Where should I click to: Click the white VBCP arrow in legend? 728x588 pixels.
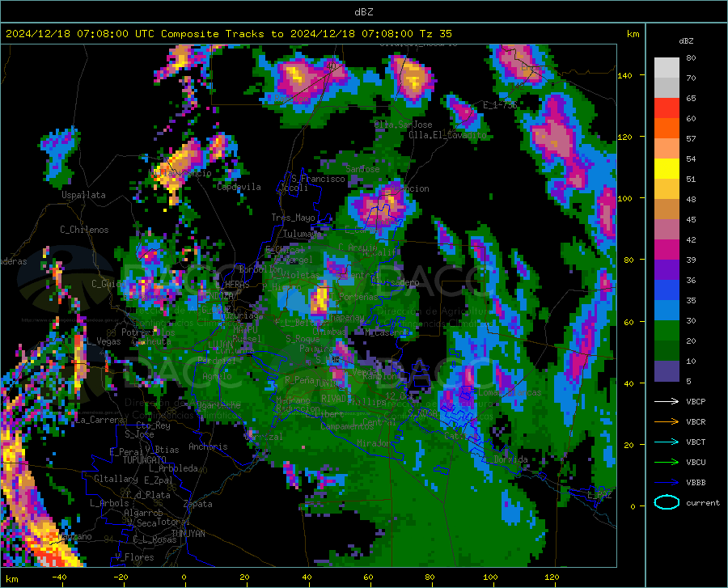click(667, 401)
